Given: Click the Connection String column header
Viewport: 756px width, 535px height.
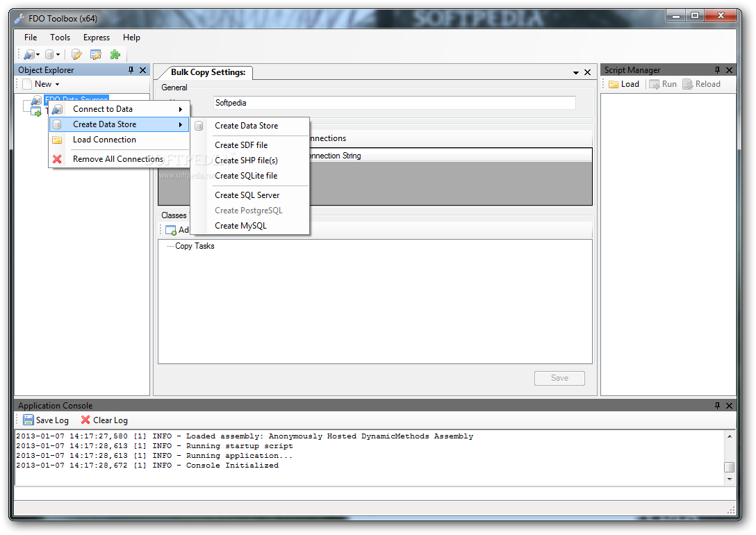Looking at the screenshot, I should (335, 156).
